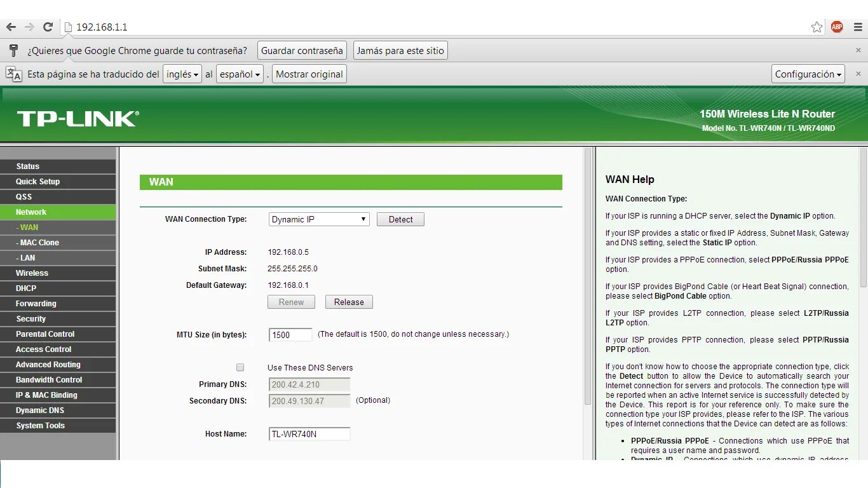Open IP & MAC Binding menu item
This screenshot has width=868, height=488.
point(58,395)
